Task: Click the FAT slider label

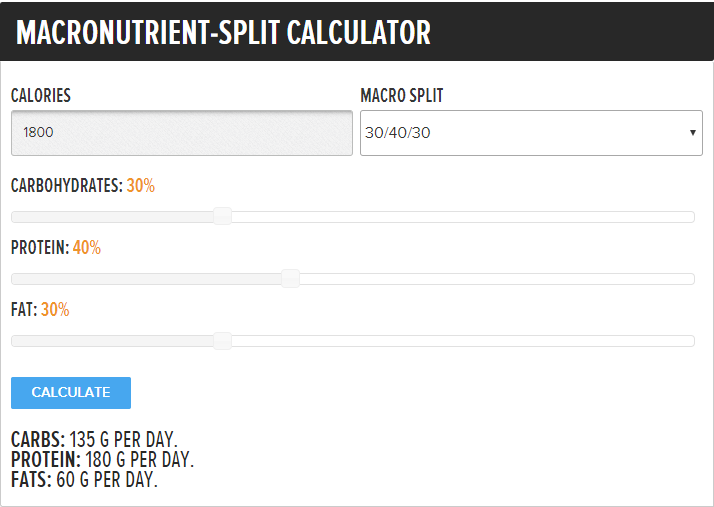Action: [x=23, y=310]
